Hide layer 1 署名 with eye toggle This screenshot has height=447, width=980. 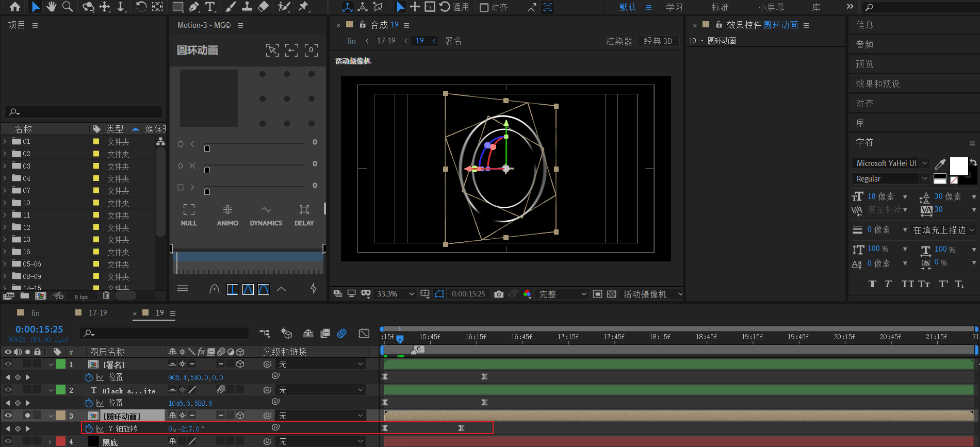click(x=8, y=364)
